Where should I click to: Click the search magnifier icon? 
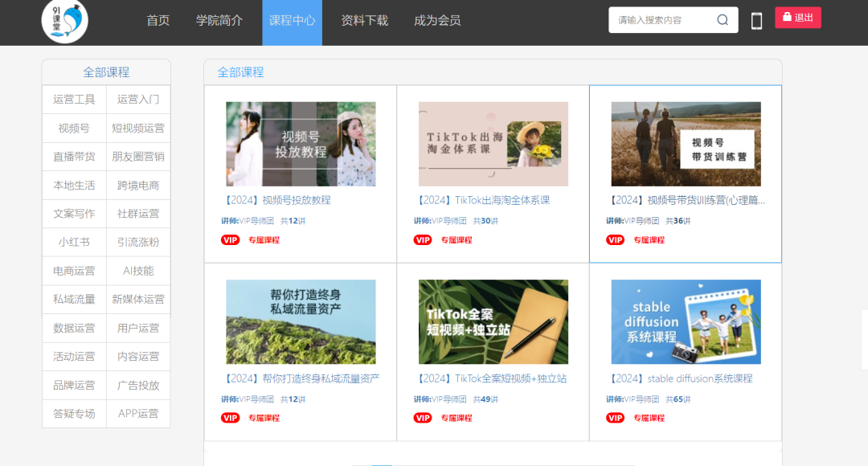click(723, 20)
